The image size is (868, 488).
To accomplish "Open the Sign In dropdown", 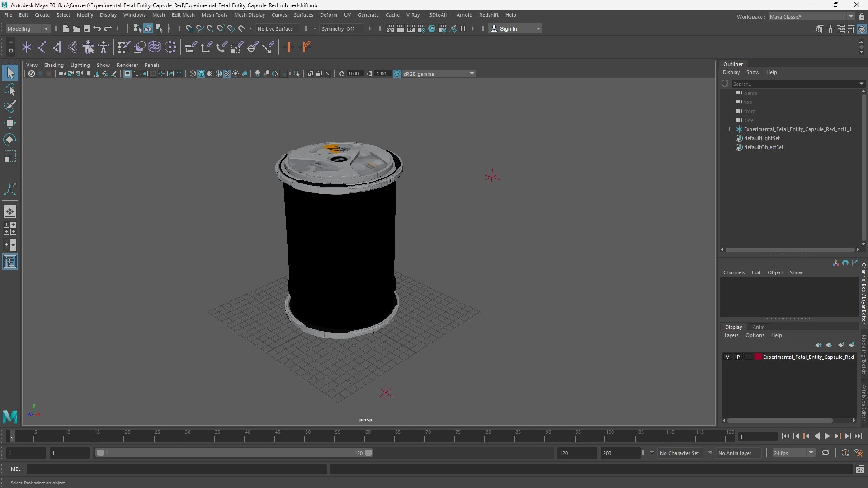I will (515, 28).
